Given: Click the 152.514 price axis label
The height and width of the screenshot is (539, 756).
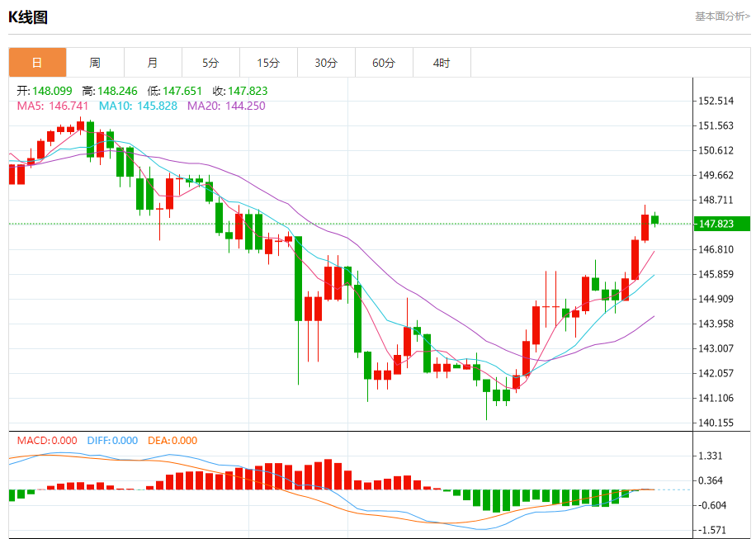Looking at the screenshot, I should point(716,101).
